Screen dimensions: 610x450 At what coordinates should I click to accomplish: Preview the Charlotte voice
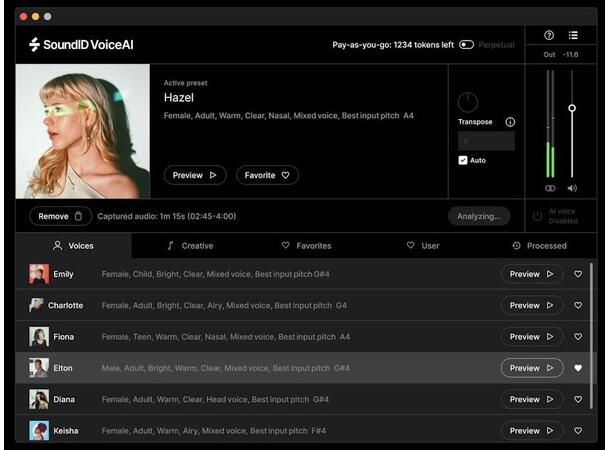pyautogui.click(x=532, y=305)
